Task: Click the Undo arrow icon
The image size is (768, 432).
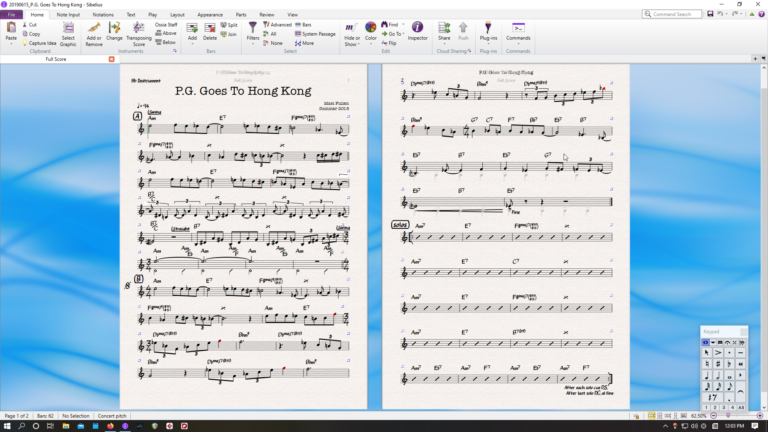Action: click(720, 14)
